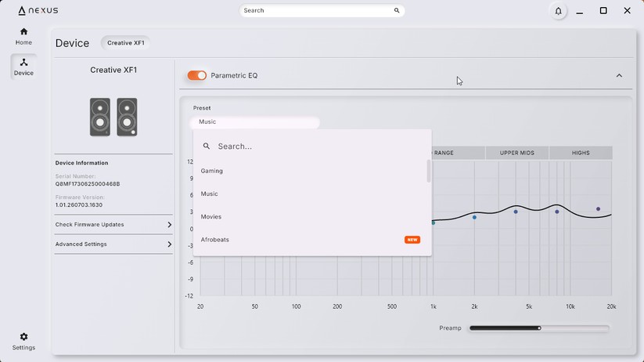Image resolution: width=644 pixels, height=362 pixels.
Task: Click the Preamp label
Action: click(450, 328)
